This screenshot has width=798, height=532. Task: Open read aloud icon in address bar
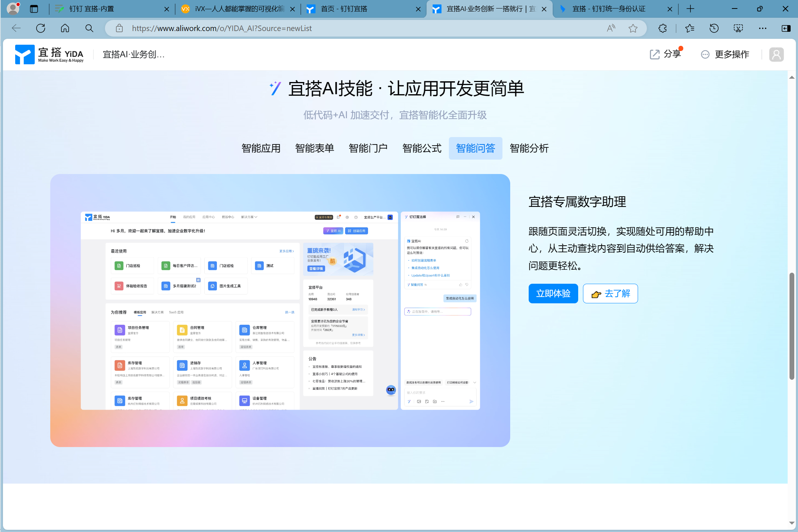click(x=611, y=28)
